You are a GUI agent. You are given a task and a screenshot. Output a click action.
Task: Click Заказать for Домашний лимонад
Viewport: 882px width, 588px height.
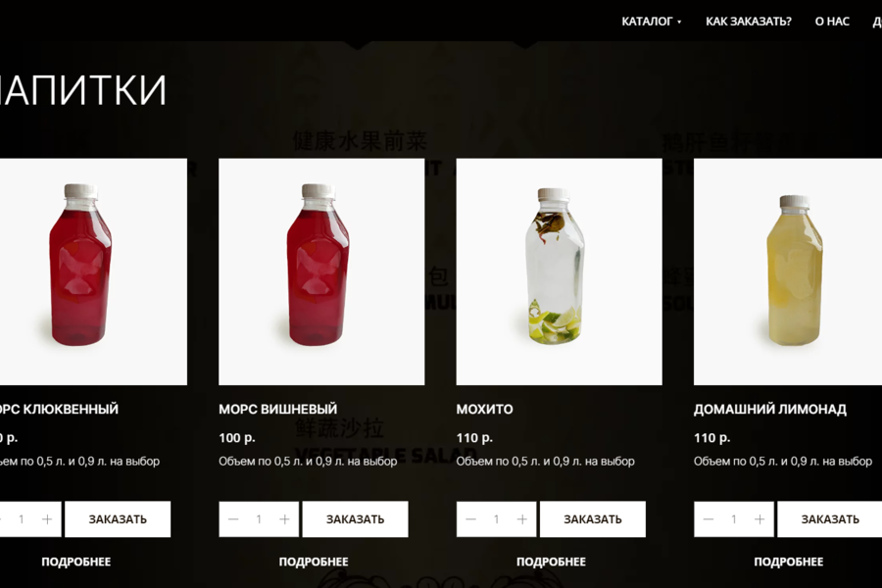[x=830, y=519]
